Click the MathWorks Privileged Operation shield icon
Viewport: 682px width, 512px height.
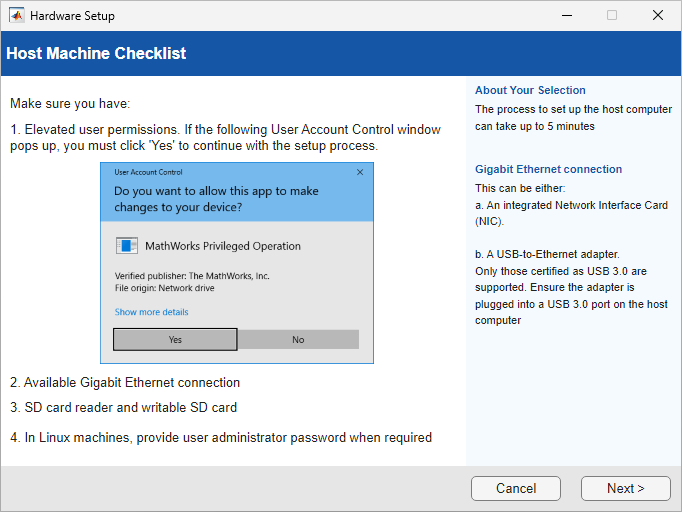[x=127, y=246]
